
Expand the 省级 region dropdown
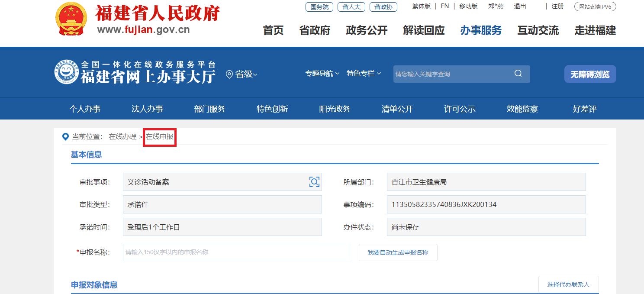(x=246, y=74)
